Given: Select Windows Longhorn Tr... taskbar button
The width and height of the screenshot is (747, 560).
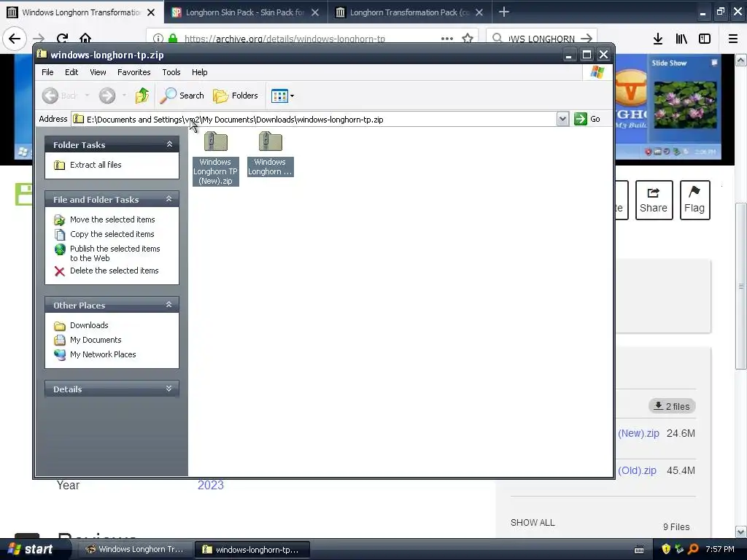Looking at the screenshot, I should coord(136,549).
